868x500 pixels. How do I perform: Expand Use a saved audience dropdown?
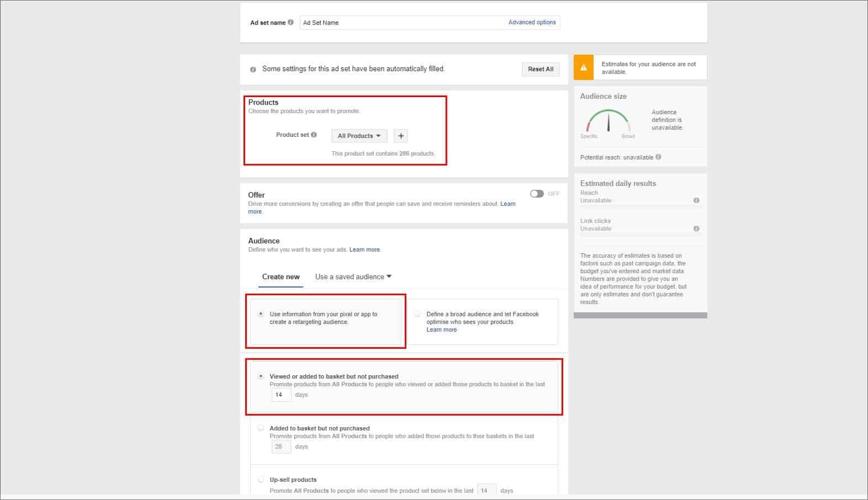tap(353, 277)
